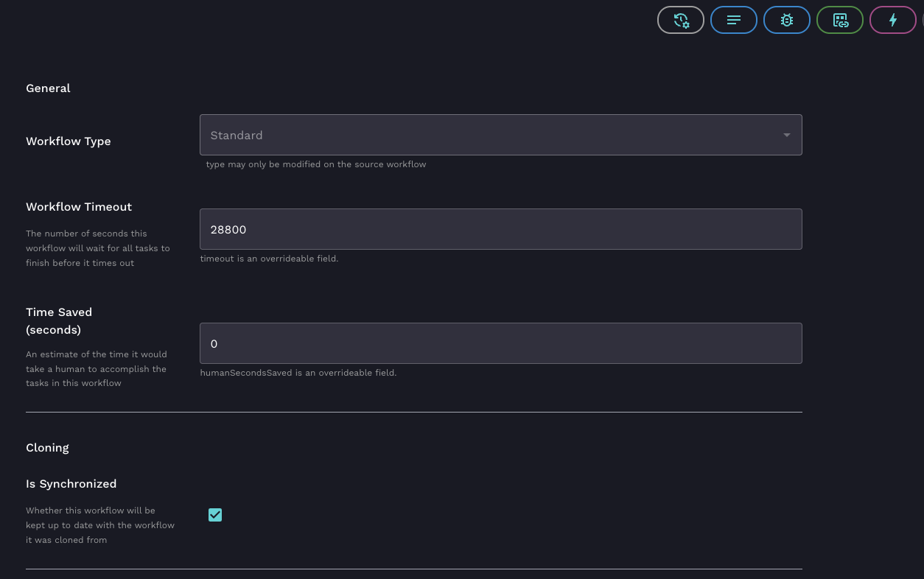
Task: Click the dashboard link icon button
Action: [x=839, y=20]
